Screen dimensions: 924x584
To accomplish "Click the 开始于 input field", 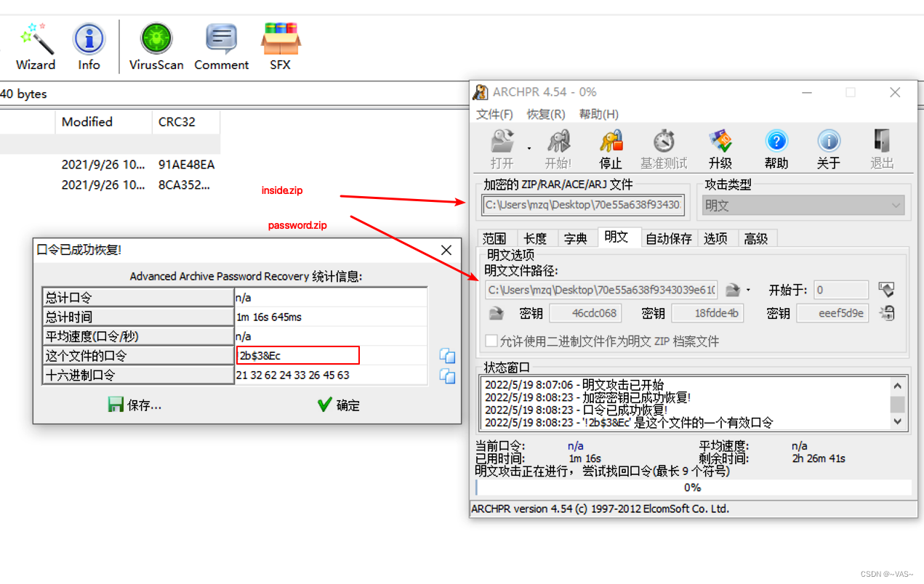I will (841, 290).
